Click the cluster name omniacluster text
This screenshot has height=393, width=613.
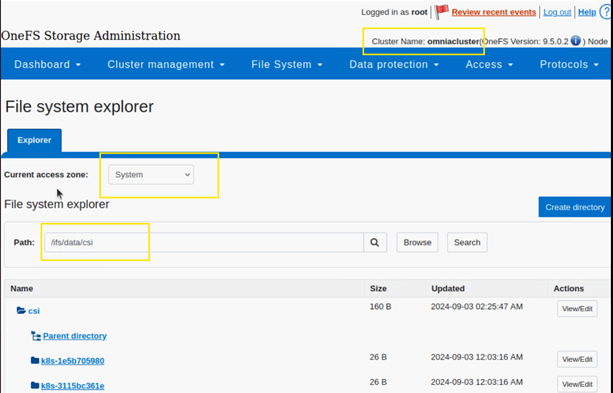(453, 41)
